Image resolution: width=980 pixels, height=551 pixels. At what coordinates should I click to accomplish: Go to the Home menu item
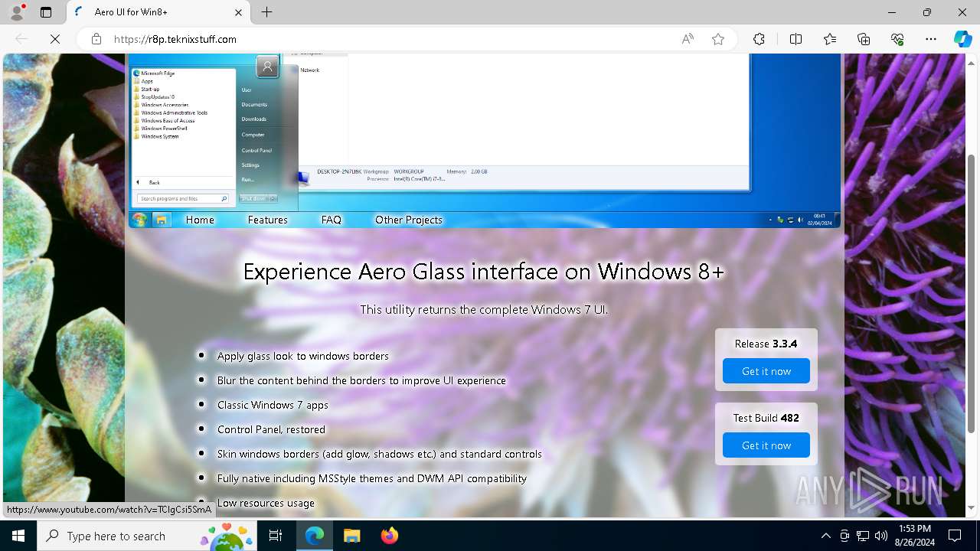(x=200, y=220)
